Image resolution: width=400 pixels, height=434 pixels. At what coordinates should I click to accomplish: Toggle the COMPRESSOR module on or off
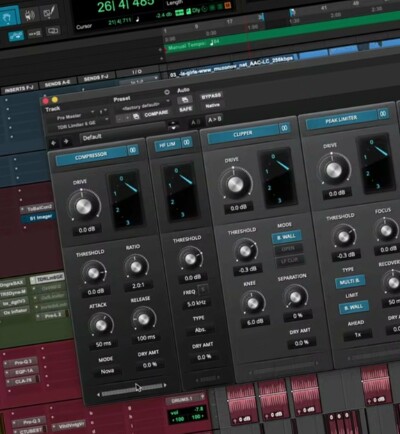tap(91, 156)
